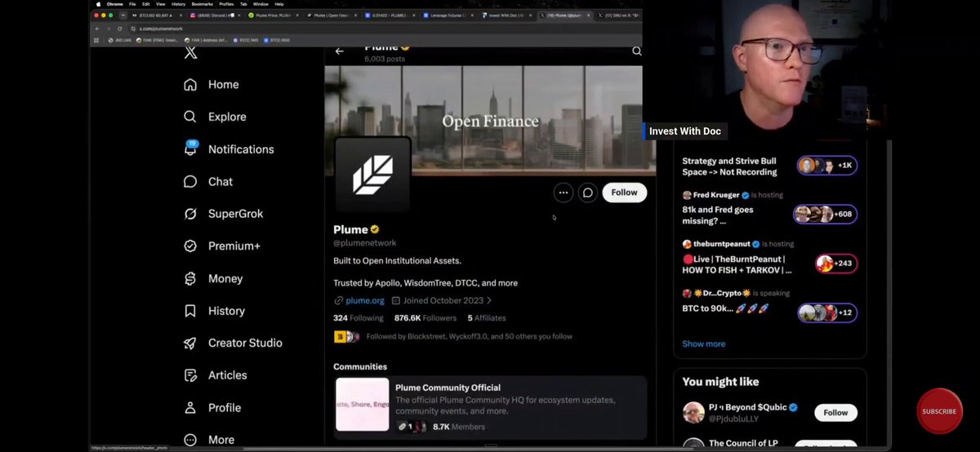Open the History menu in the menu bar
This screenshot has height=452, width=980.
click(178, 4)
